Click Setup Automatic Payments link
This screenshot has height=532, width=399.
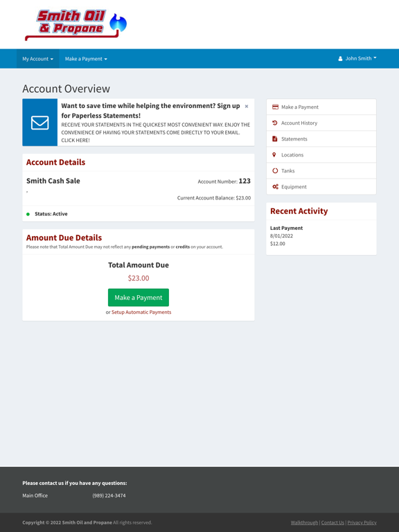click(x=141, y=312)
